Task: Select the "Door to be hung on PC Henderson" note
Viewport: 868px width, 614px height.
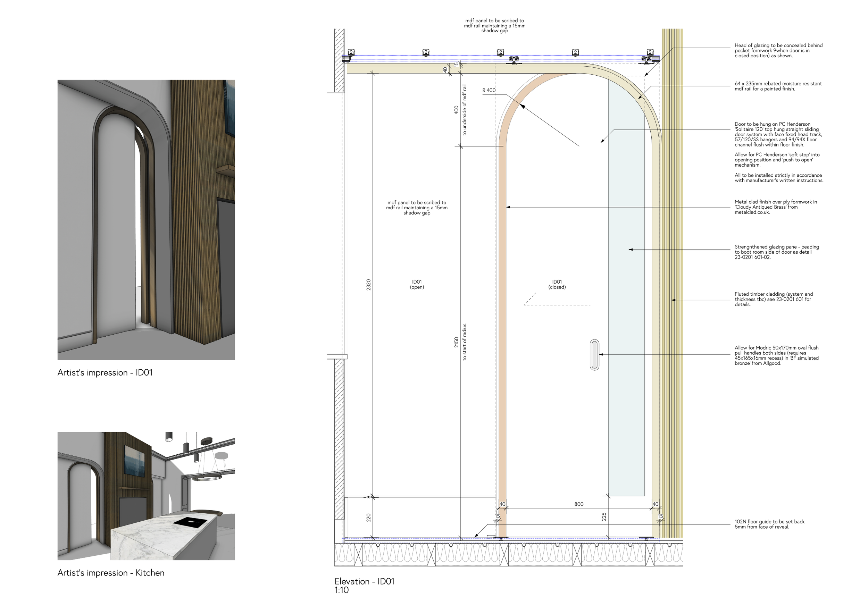Action: [778, 134]
